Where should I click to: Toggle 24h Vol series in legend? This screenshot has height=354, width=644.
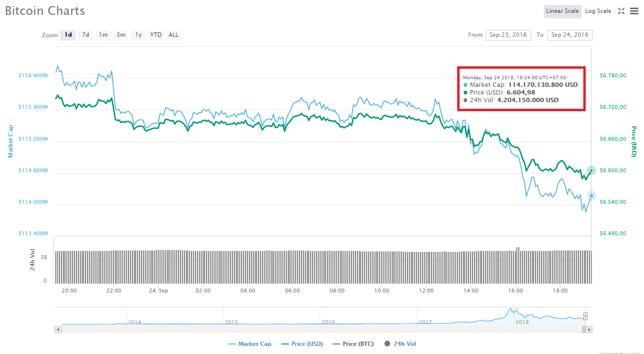[x=400, y=344]
